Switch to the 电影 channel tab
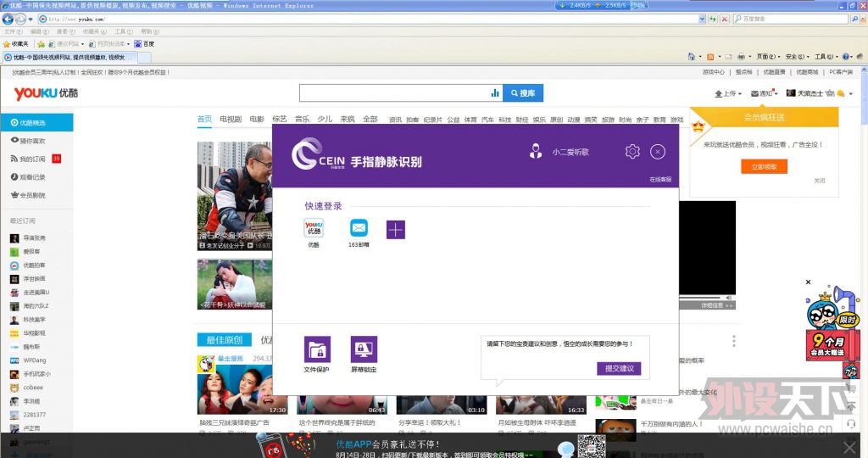This screenshot has width=868, height=458. pyautogui.click(x=257, y=119)
